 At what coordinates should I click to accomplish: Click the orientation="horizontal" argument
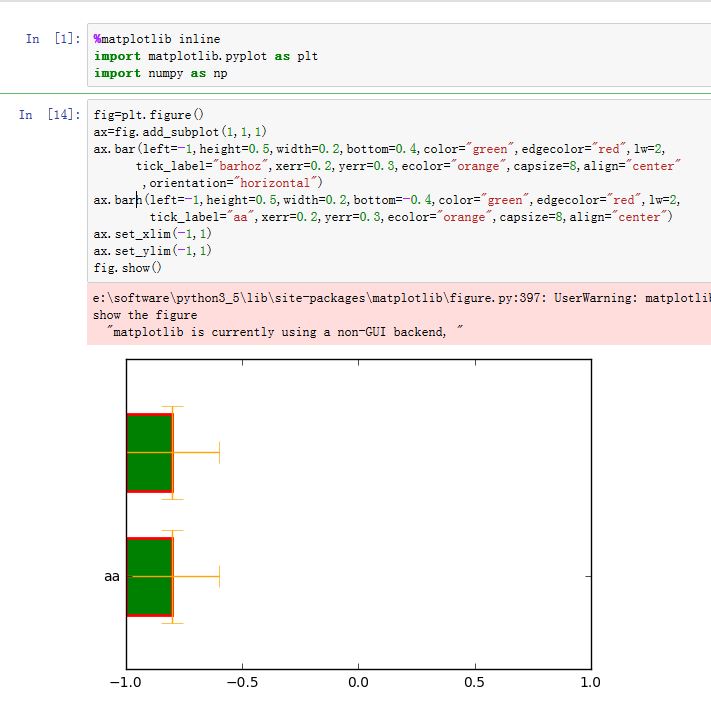pyautogui.click(x=236, y=183)
